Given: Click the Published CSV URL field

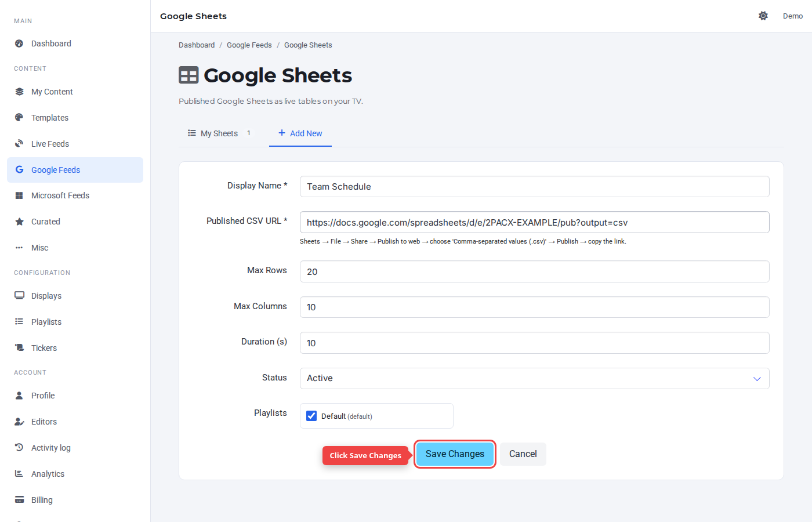Looking at the screenshot, I should coord(534,222).
